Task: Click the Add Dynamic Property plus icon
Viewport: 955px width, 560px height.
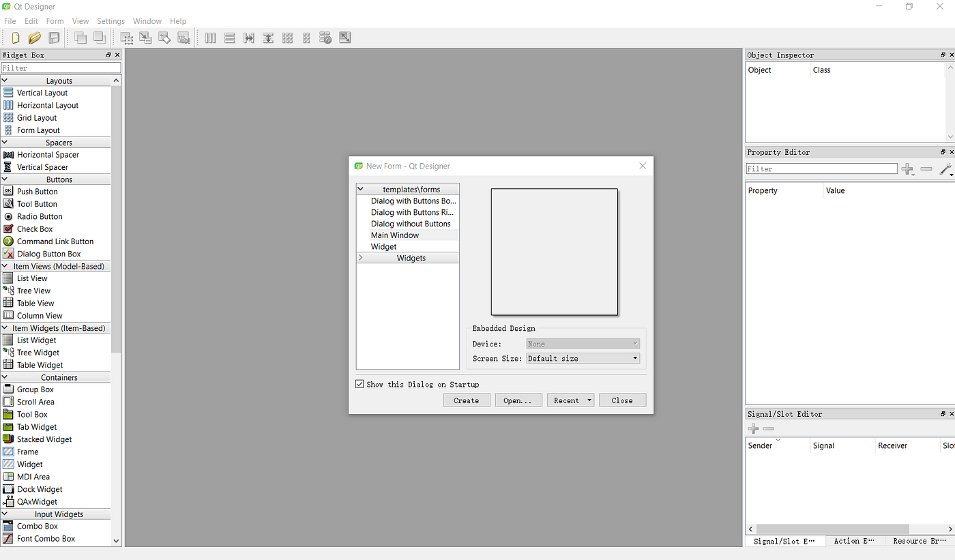Action: [907, 168]
